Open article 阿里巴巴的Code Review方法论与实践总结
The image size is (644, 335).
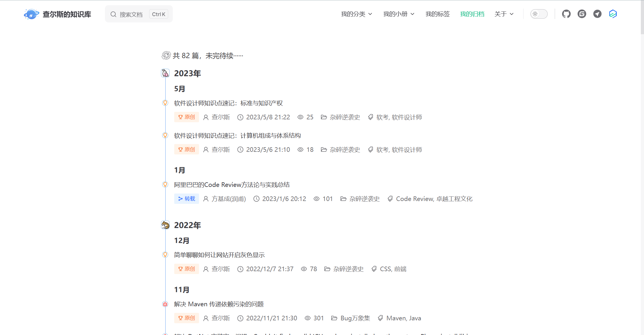point(232,185)
